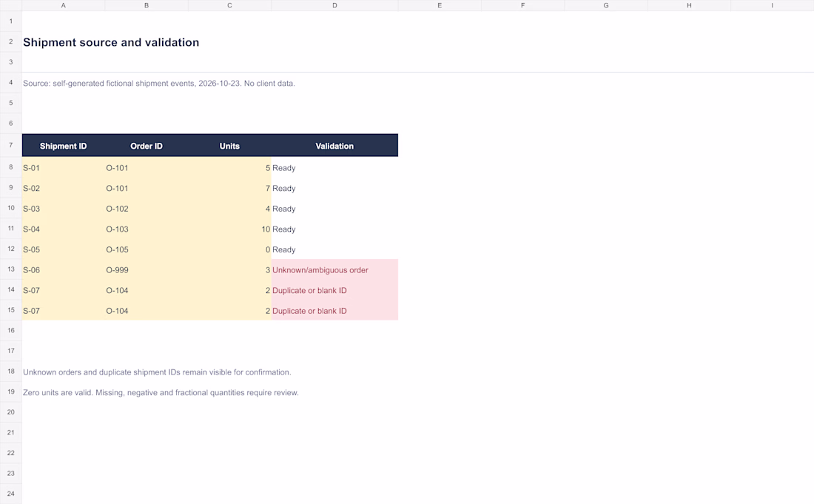Select the order cell O-999
The image size is (814, 504).
pyautogui.click(x=147, y=270)
